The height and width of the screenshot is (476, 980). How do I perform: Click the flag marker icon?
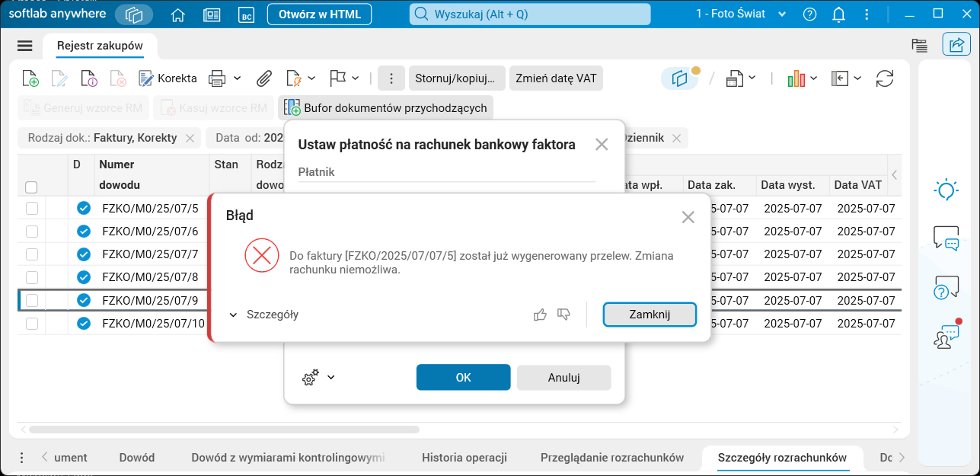point(336,78)
